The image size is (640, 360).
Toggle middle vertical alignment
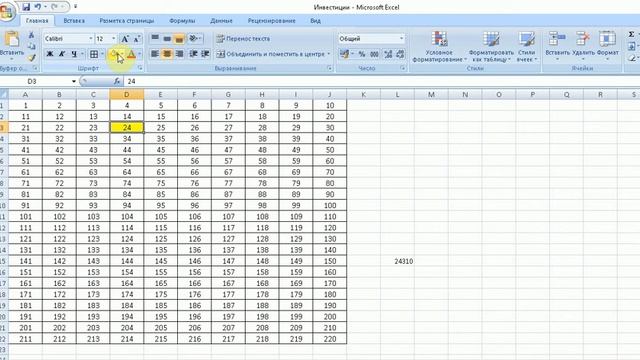[167, 38]
